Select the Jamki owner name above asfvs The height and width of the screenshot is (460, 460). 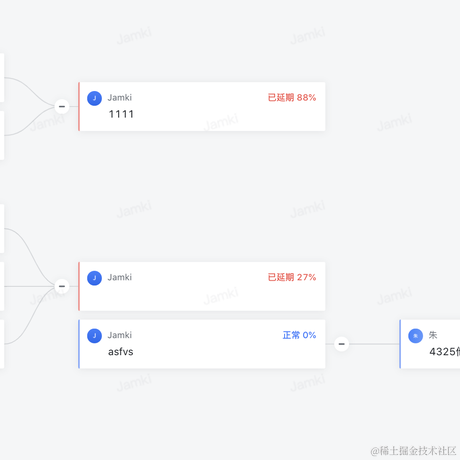[x=120, y=335]
